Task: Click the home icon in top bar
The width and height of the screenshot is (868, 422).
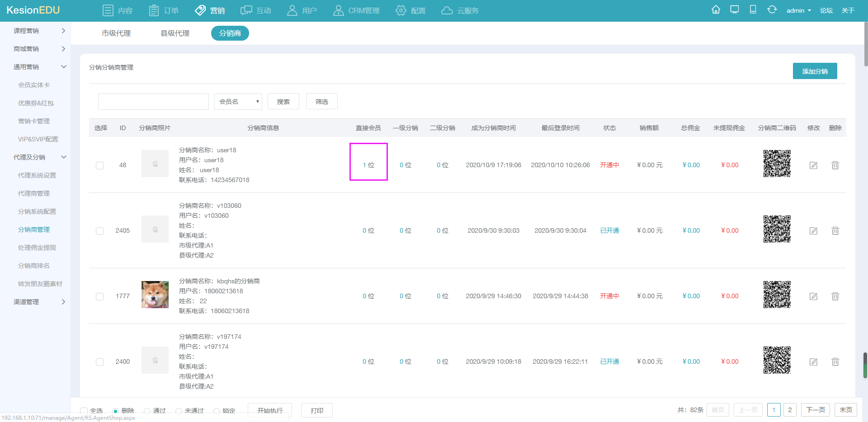Action: point(716,10)
